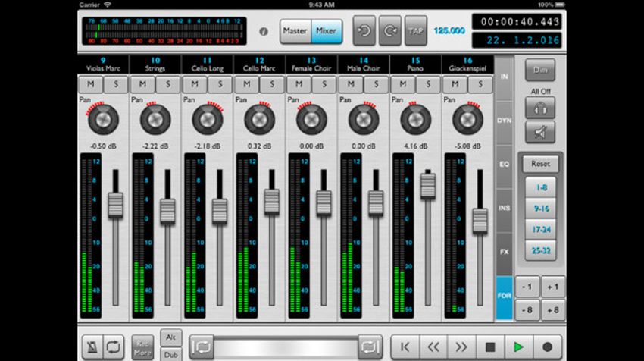The height and width of the screenshot is (361, 644).
Task: Solo channel 14 Male Choir
Action: pos(377,84)
